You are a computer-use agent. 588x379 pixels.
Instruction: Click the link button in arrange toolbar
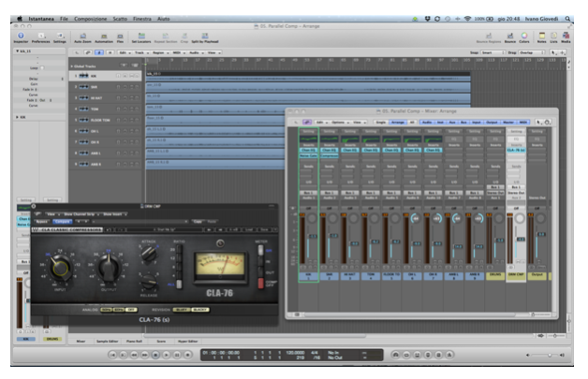click(x=88, y=52)
